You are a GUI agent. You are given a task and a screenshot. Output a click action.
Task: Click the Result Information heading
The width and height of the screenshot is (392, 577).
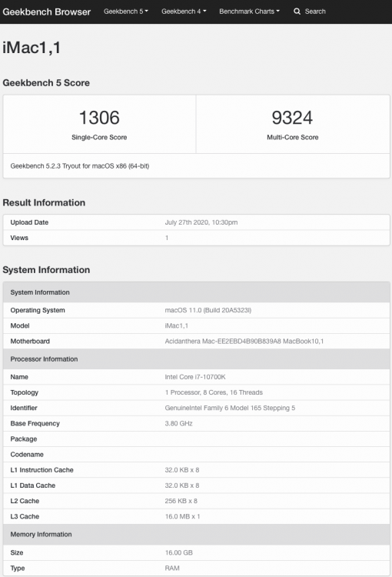44,203
